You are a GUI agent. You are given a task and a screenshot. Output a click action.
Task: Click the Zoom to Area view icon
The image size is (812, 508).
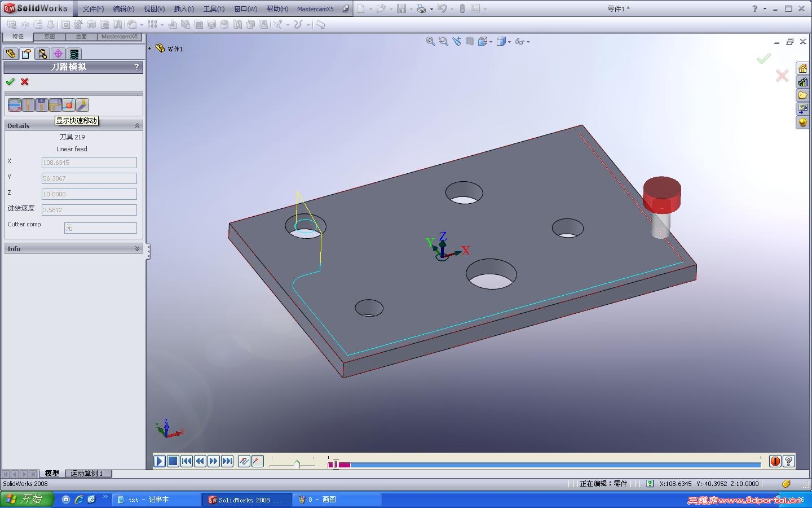tap(444, 41)
